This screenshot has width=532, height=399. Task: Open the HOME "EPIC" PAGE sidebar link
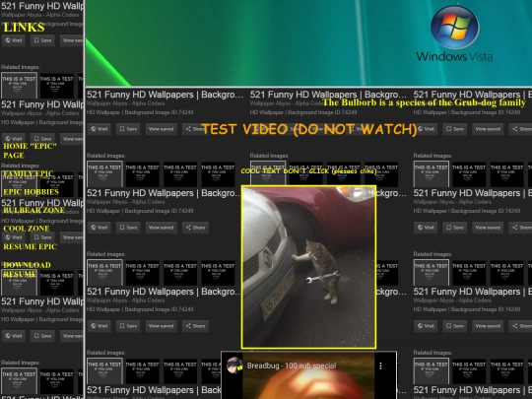coord(30,151)
